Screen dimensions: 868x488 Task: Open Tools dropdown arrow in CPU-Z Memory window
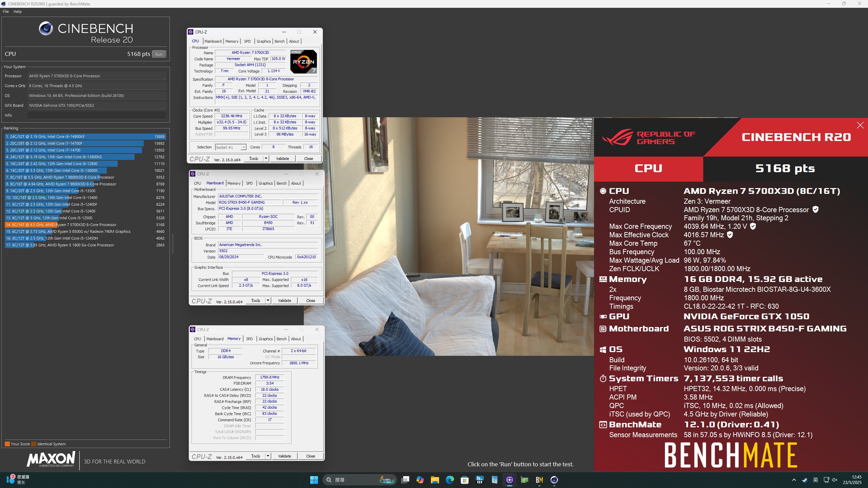tap(268, 456)
